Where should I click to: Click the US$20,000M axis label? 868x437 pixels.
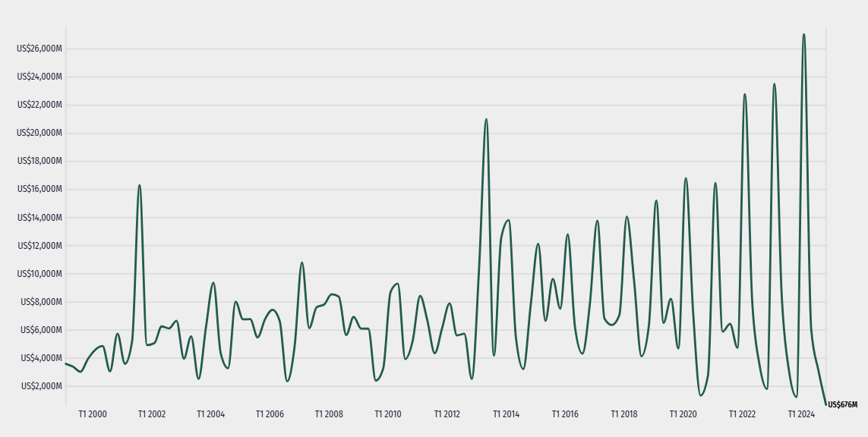pos(39,133)
